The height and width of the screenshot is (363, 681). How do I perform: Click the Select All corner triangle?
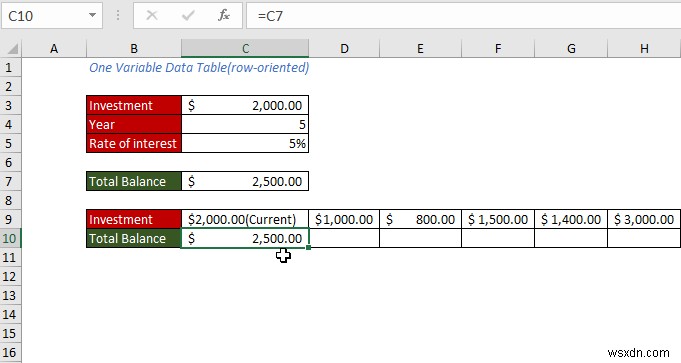tap(13, 49)
